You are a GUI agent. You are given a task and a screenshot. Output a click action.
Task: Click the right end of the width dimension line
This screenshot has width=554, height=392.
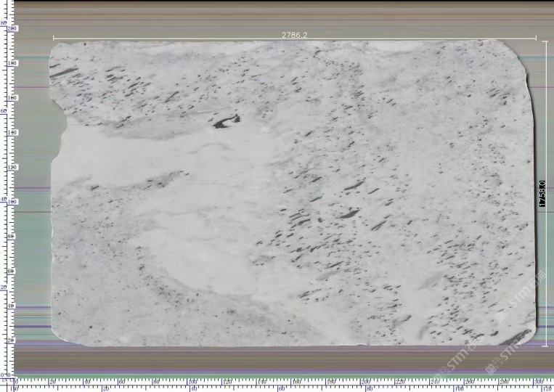click(537, 38)
